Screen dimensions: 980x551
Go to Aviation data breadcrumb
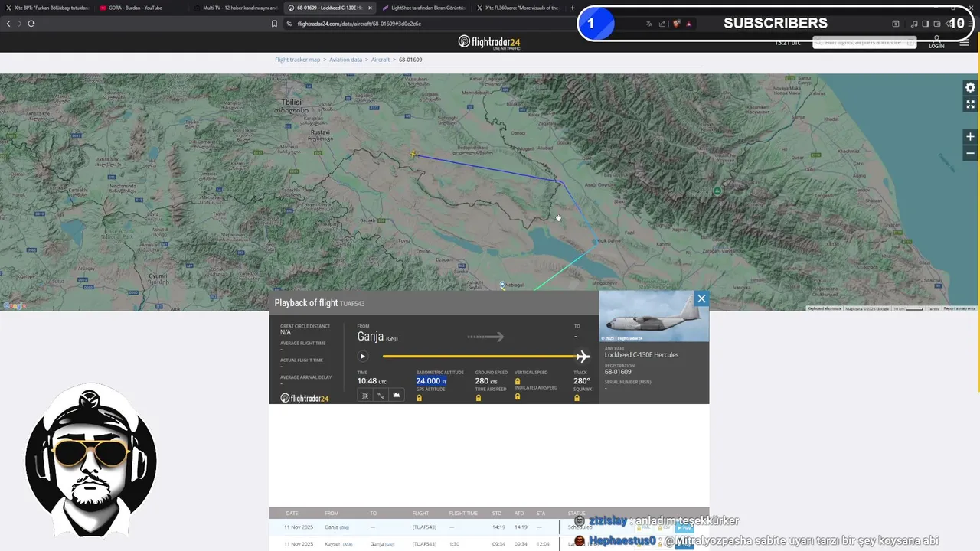click(345, 60)
